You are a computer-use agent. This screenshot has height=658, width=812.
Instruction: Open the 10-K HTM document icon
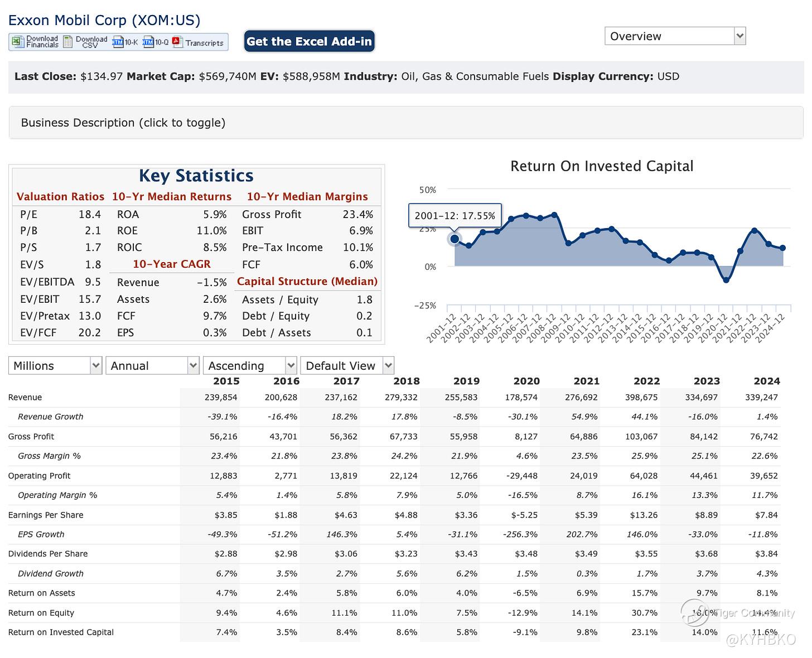tap(118, 42)
